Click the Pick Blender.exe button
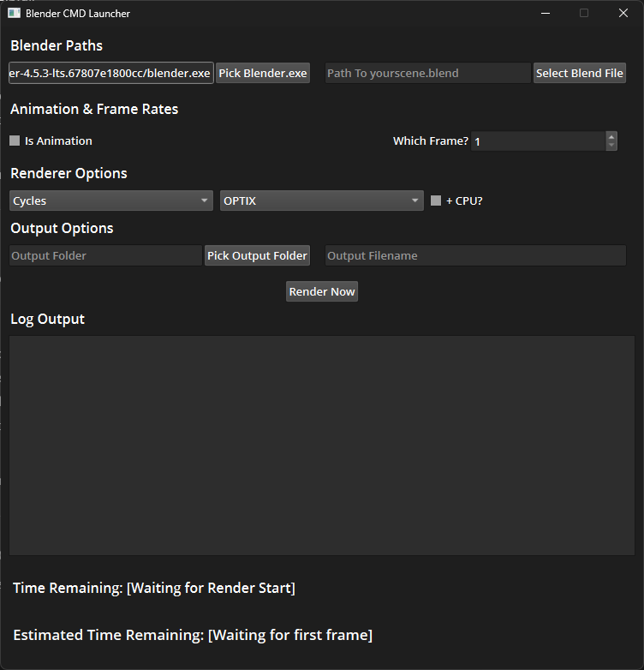 pyautogui.click(x=263, y=73)
